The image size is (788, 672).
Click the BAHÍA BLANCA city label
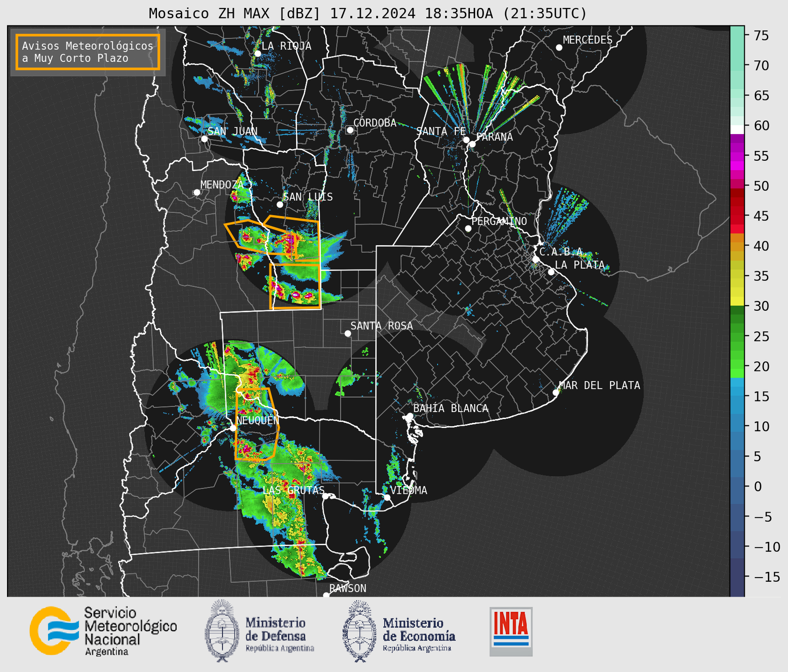pyautogui.click(x=451, y=408)
